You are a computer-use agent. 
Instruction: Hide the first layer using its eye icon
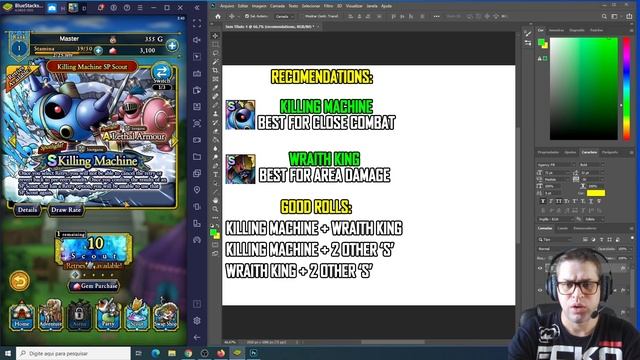540,268
